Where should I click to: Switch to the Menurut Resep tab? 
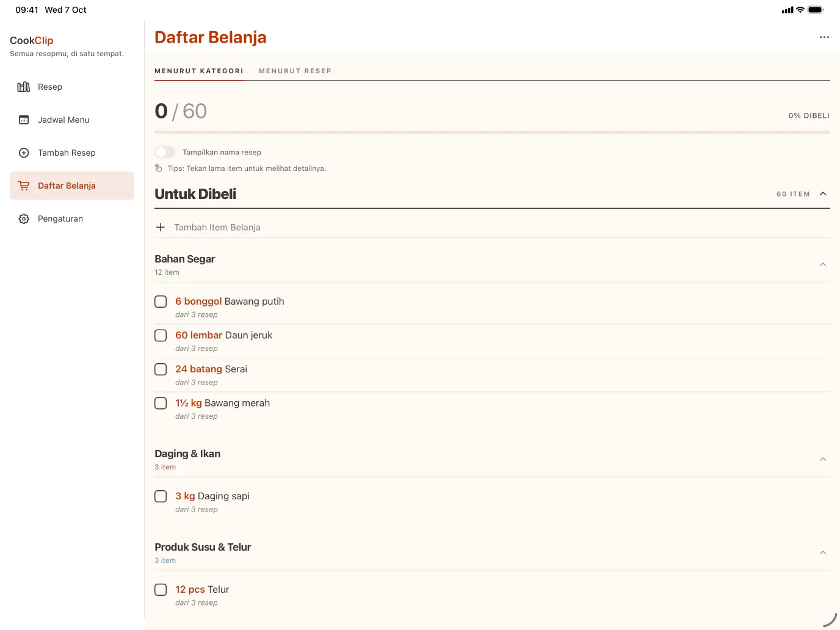(x=295, y=71)
